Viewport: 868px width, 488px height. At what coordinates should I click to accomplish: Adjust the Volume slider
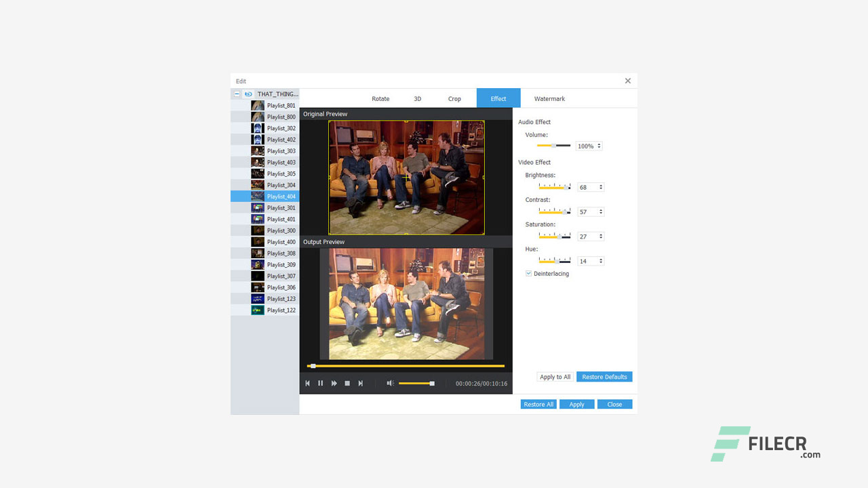[554, 146]
